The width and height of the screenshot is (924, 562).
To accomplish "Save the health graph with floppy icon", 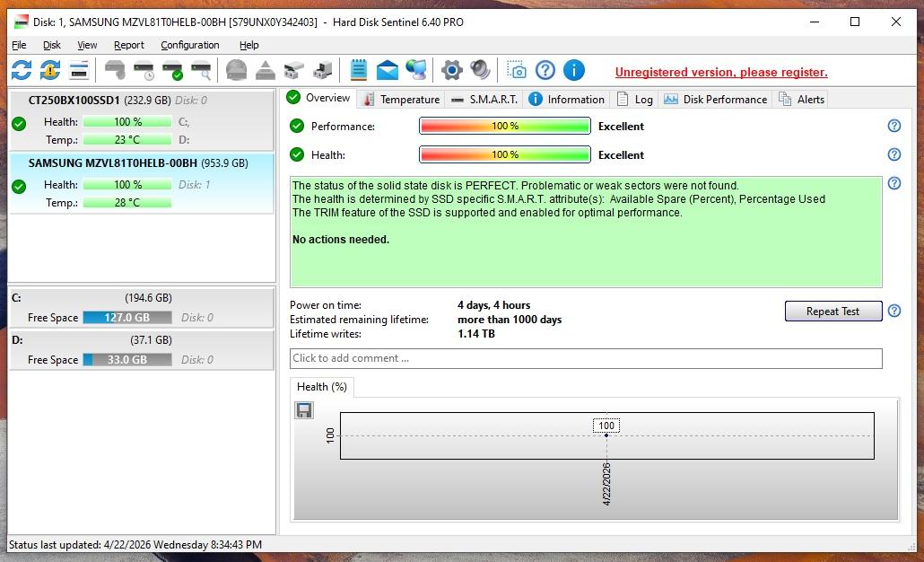I will click(x=304, y=410).
